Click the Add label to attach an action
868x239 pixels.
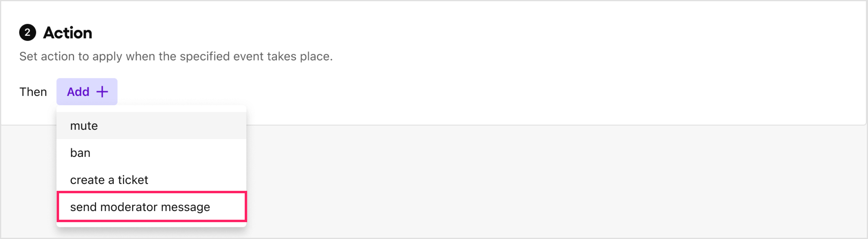tap(78, 91)
